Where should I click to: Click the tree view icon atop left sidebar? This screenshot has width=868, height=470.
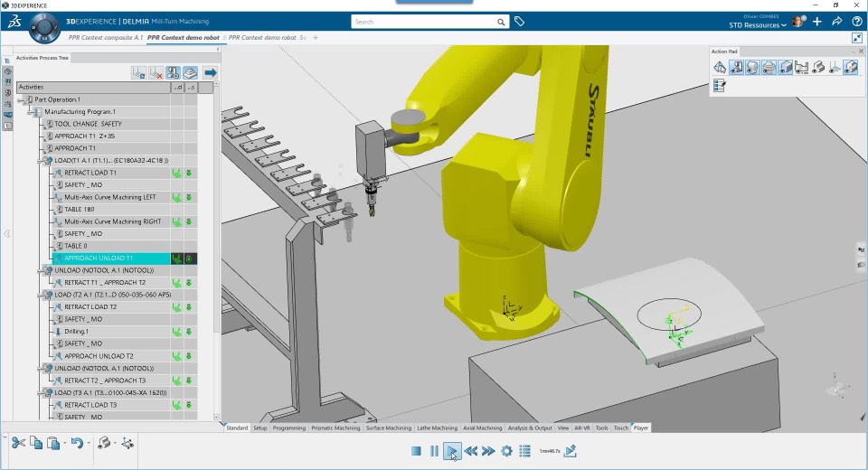[x=7, y=61]
